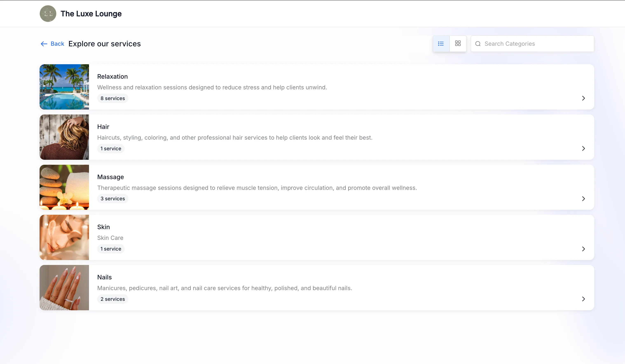
Task: Expand the Hair category arrow
Action: tap(583, 148)
